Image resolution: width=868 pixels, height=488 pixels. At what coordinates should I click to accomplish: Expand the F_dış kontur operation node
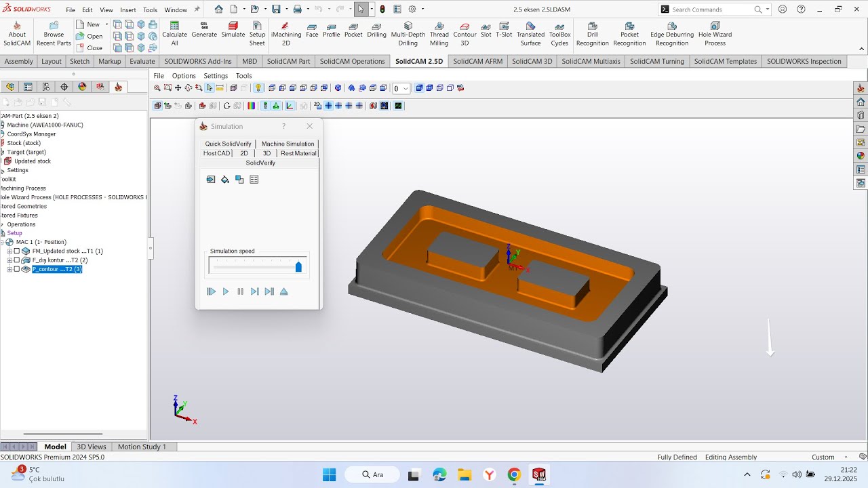[x=9, y=260]
